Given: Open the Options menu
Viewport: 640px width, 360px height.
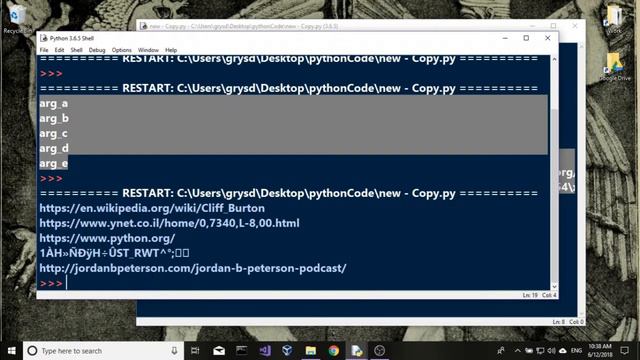Looking at the screenshot, I should click(122, 50).
